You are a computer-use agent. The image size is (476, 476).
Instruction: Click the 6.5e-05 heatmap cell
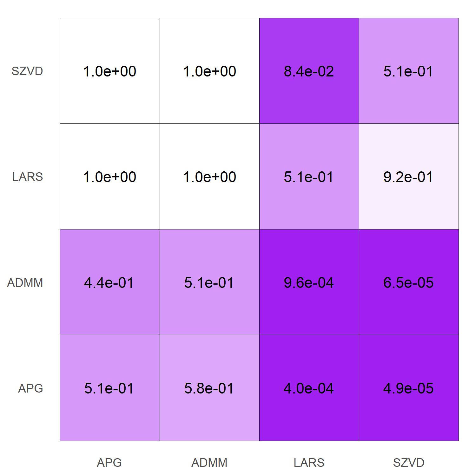[409, 282]
